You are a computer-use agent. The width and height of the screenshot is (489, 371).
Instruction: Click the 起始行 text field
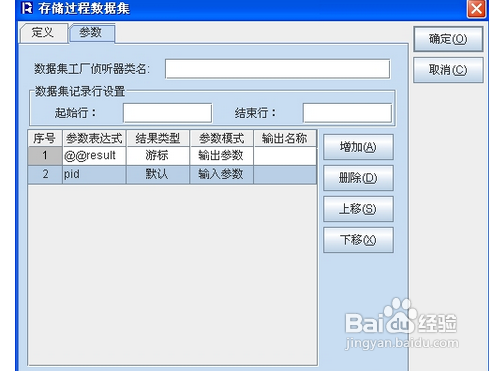coord(167,113)
